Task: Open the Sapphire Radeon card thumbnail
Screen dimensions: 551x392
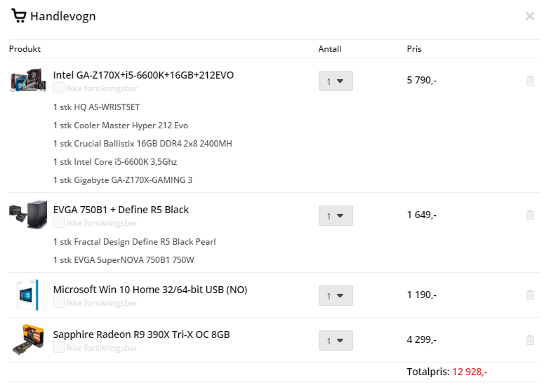Action: pyautogui.click(x=28, y=339)
